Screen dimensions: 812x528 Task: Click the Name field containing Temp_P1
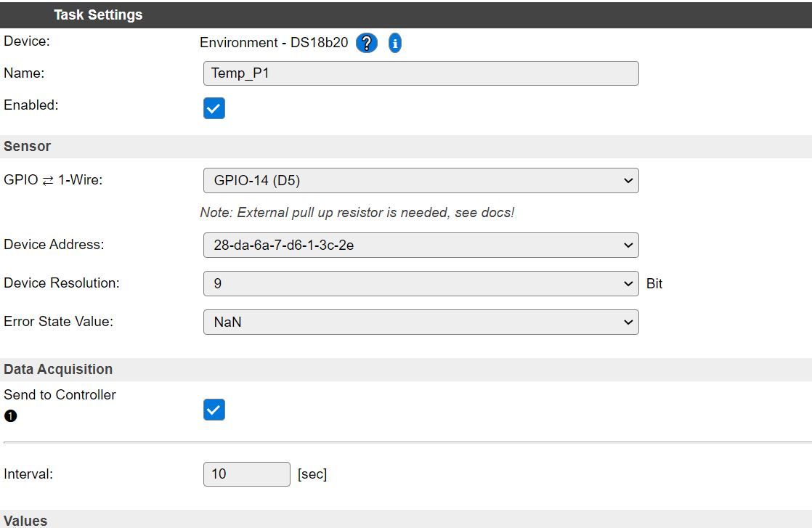click(x=421, y=73)
